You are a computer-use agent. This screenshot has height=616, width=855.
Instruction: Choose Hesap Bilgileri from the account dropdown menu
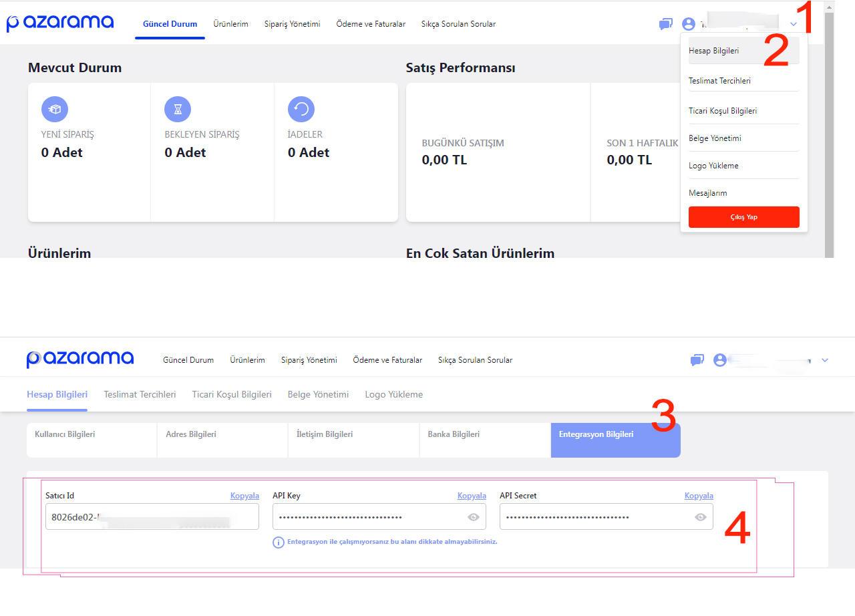744,51
